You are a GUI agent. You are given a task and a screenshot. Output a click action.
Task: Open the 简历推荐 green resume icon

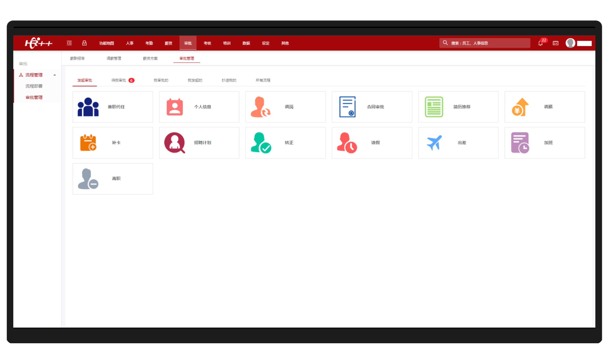(x=434, y=107)
